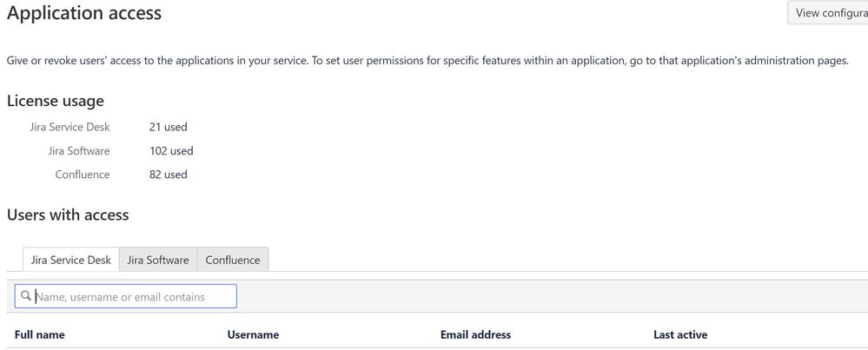Switch to the Confluence tab
Viewport: 868px width, 350px height.
pos(233,260)
